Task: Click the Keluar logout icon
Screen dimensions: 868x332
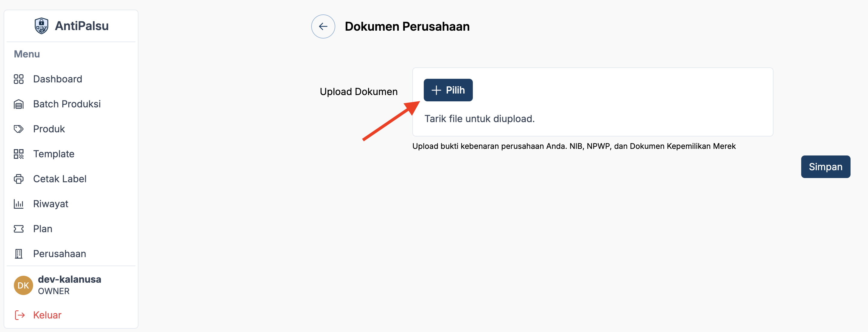Action: [20, 315]
